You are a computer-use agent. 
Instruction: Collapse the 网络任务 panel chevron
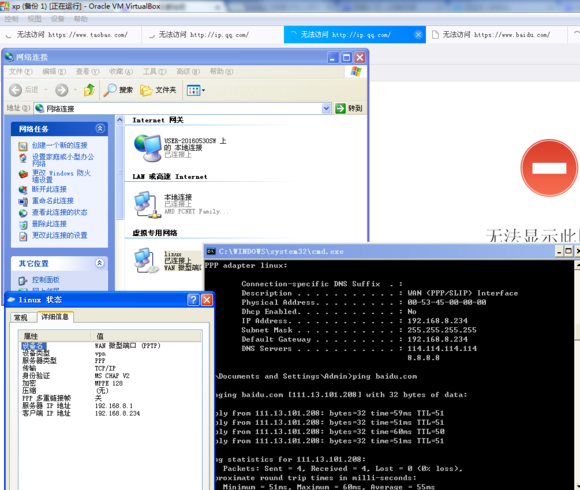(x=100, y=128)
